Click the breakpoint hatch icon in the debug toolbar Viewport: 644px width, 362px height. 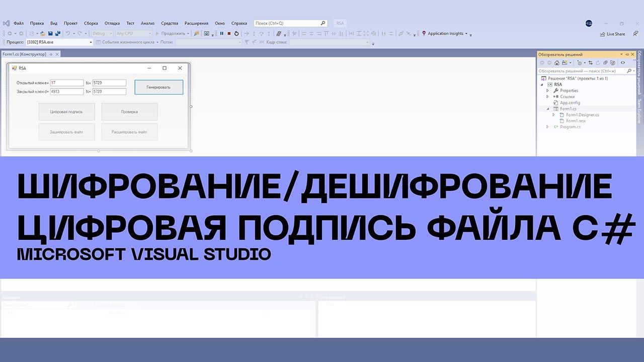278,33
